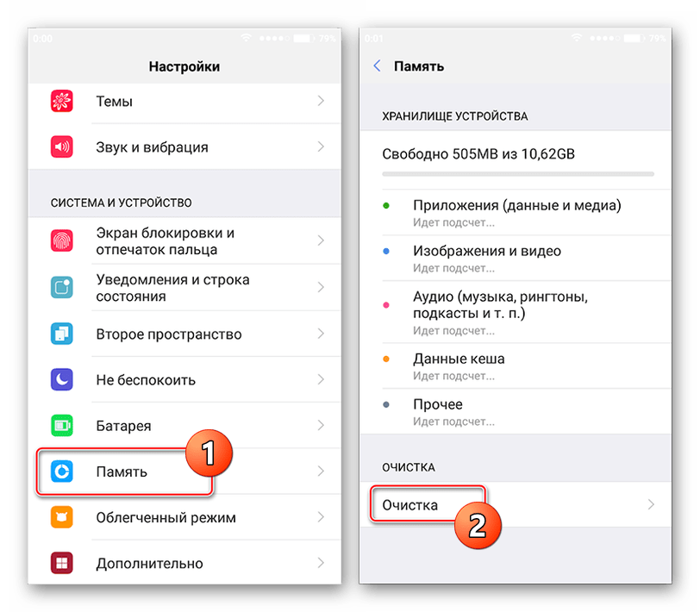Open the Очистка cleanup option

[x=516, y=505]
